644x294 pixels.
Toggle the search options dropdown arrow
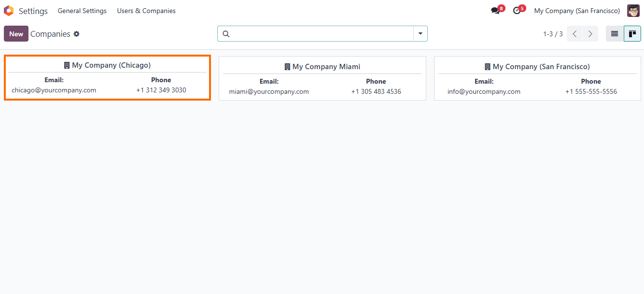(x=420, y=34)
